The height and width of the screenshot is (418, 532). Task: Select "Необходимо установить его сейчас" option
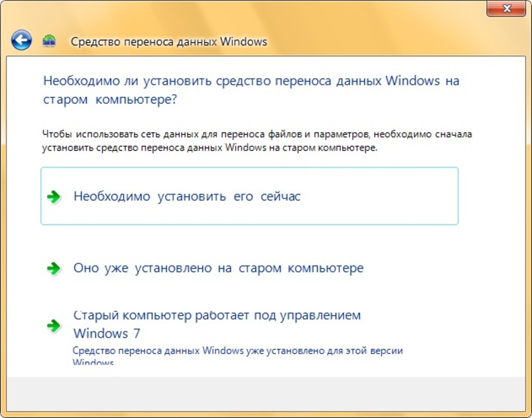(187, 196)
